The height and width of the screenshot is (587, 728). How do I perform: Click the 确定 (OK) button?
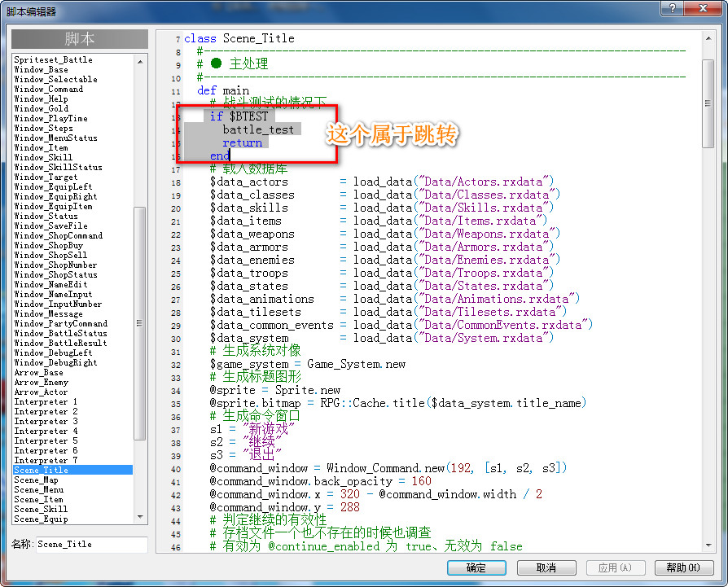[x=476, y=567]
